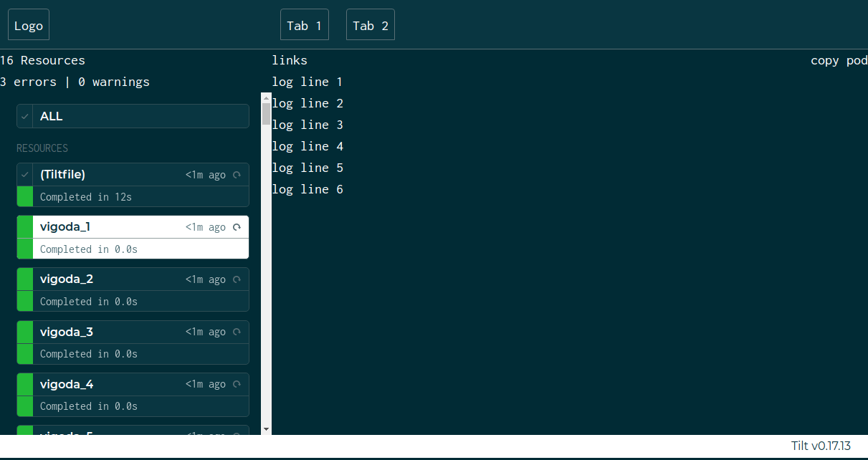Click green status box of vigoda_3
Screen dimensions: 868x460
point(25,342)
